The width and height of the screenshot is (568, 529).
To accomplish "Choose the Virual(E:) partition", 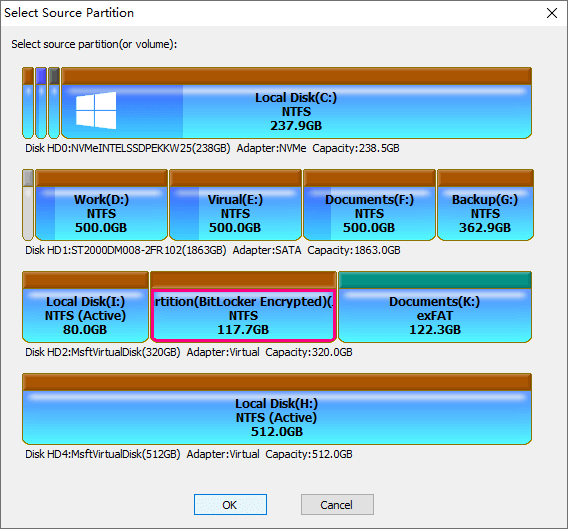I will pyautogui.click(x=235, y=205).
